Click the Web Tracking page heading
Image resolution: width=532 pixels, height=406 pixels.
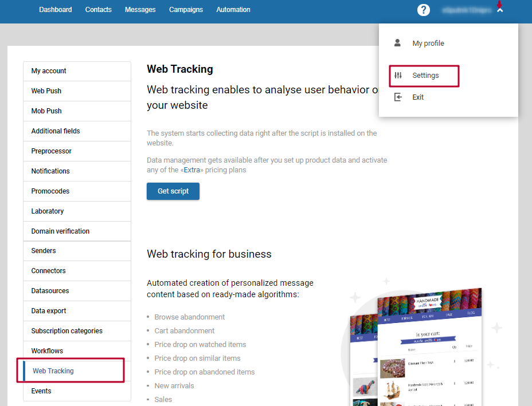click(x=180, y=69)
